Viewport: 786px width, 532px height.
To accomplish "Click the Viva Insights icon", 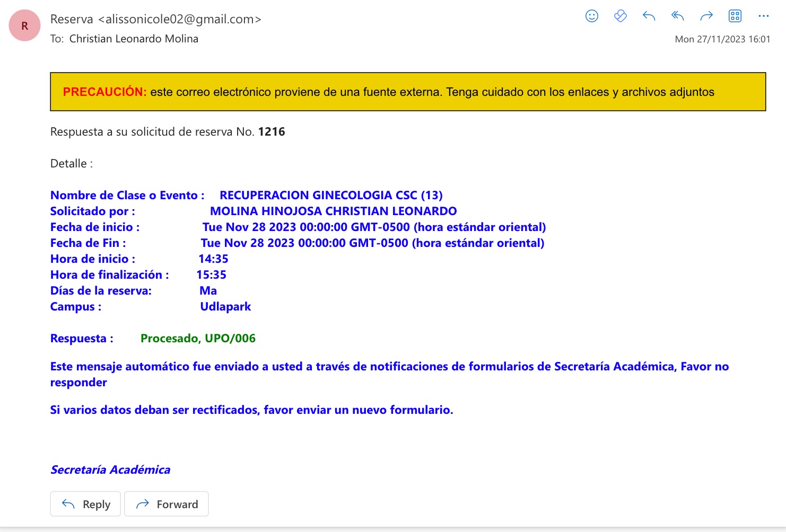I will pos(620,16).
